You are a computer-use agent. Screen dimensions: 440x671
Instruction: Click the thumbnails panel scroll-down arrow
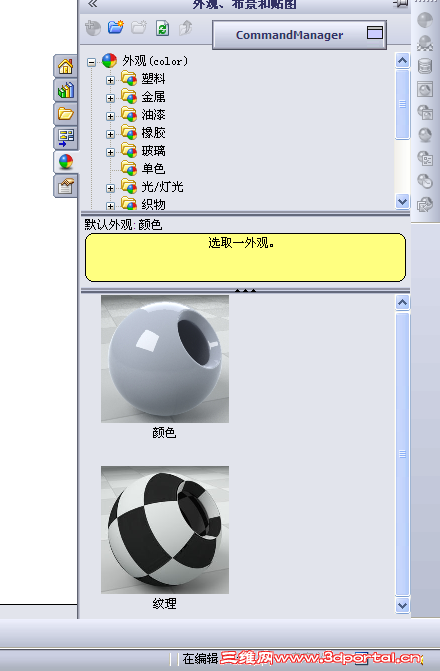(402, 605)
